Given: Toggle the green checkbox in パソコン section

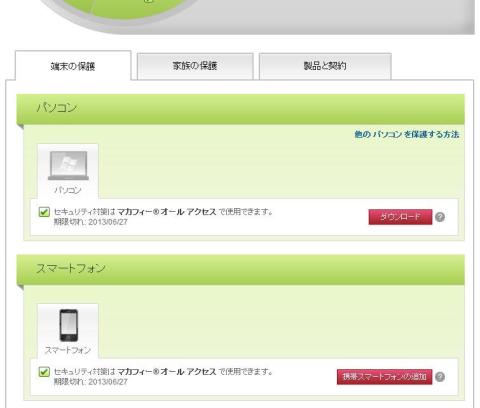Looking at the screenshot, I should (x=44, y=212).
